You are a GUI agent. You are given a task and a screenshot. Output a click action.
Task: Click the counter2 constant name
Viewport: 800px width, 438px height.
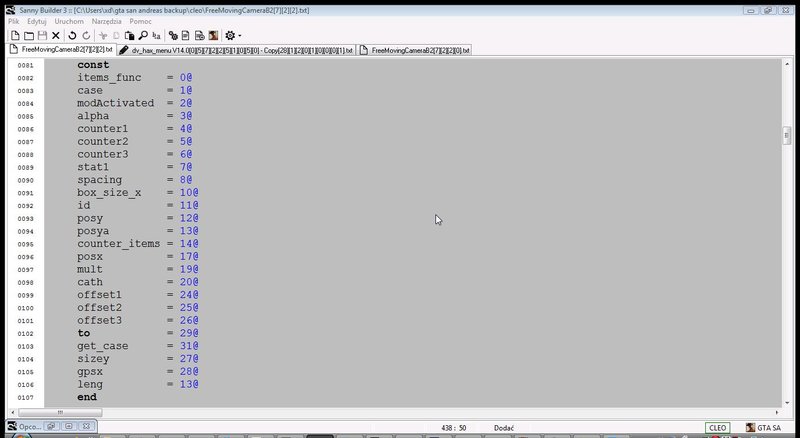(103, 141)
